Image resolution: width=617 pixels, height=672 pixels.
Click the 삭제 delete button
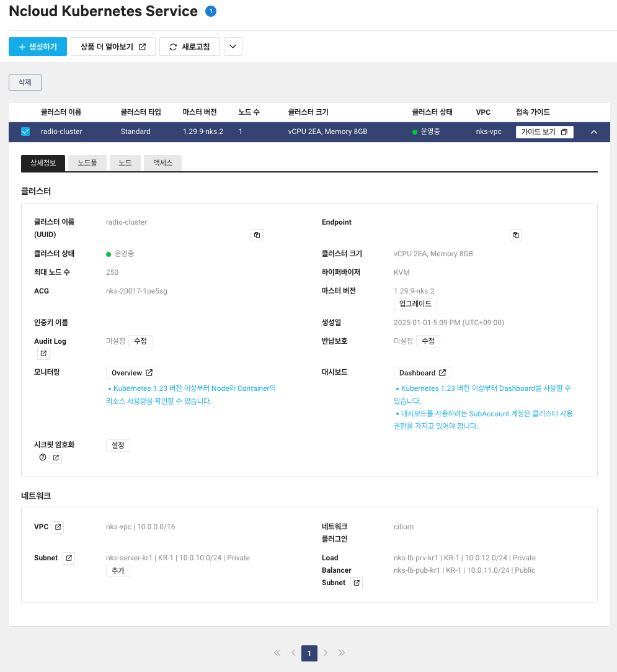[25, 83]
